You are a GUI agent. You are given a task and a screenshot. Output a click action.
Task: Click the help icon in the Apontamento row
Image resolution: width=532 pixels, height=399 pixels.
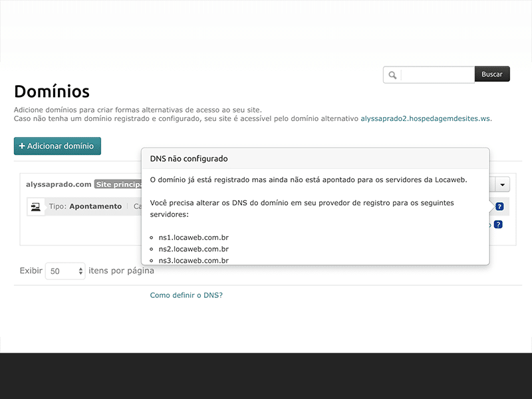coord(499,206)
